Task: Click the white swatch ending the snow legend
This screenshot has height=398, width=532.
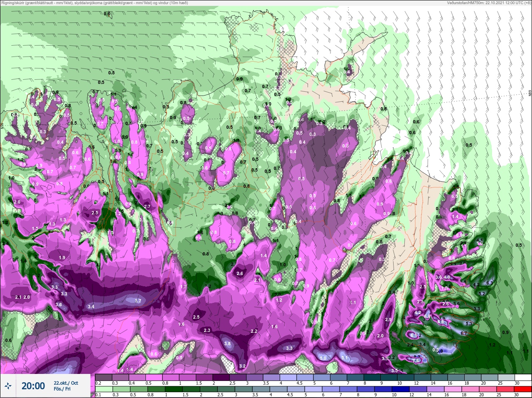Action: tap(523, 377)
